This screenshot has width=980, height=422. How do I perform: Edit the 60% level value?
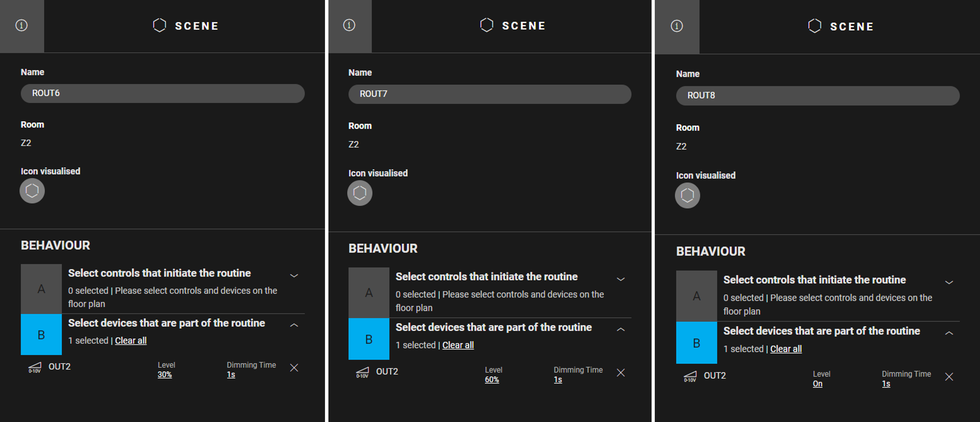coord(492,379)
